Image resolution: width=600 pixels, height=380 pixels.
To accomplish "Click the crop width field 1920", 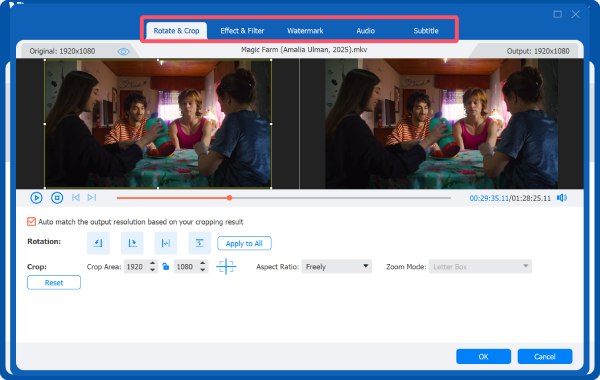I will pos(136,267).
